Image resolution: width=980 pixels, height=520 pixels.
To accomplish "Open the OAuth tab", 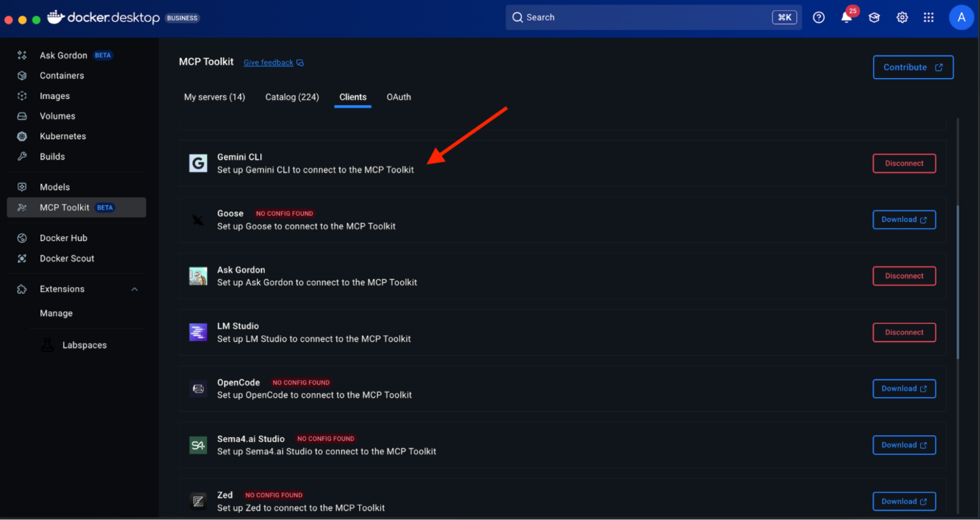I will (x=399, y=97).
